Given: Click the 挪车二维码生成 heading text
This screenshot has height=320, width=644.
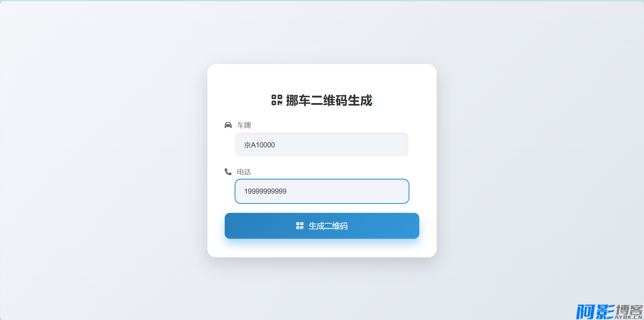Looking at the screenshot, I should click(x=329, y=100).
